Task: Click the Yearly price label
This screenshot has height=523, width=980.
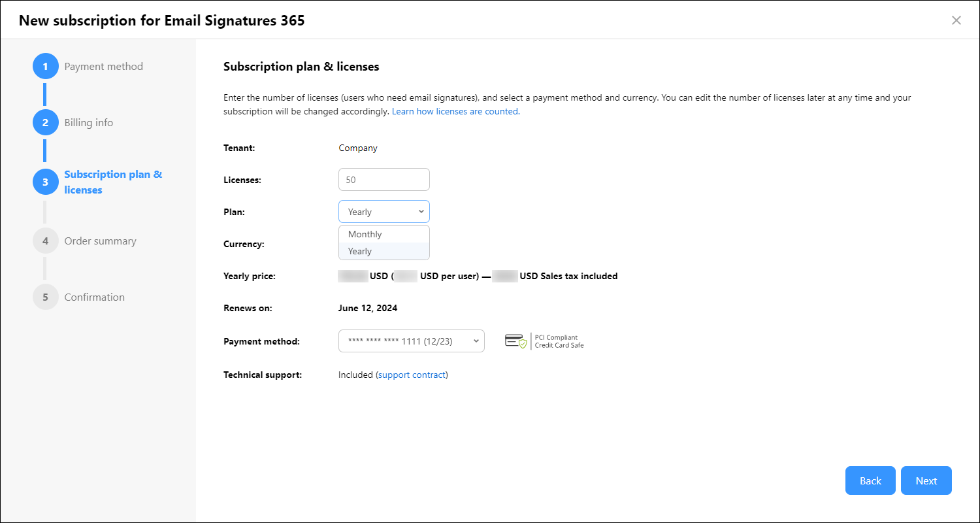Action: coord(250,276)
